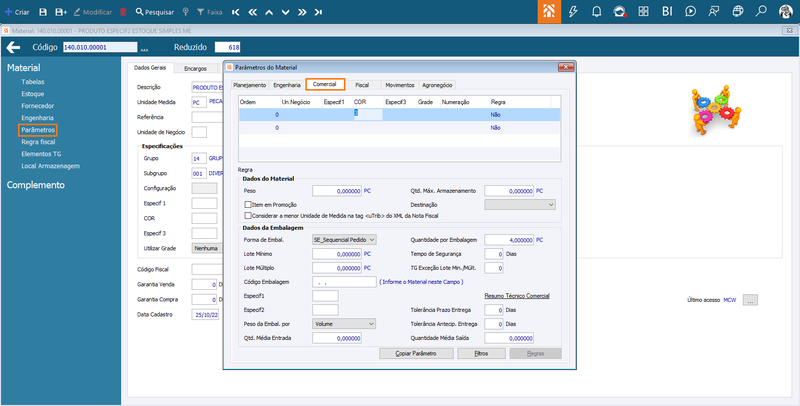The height and width of the screenshot is (406, 800).
Task: Open the BI dashboard icon
Action: (x=667, y=11)
